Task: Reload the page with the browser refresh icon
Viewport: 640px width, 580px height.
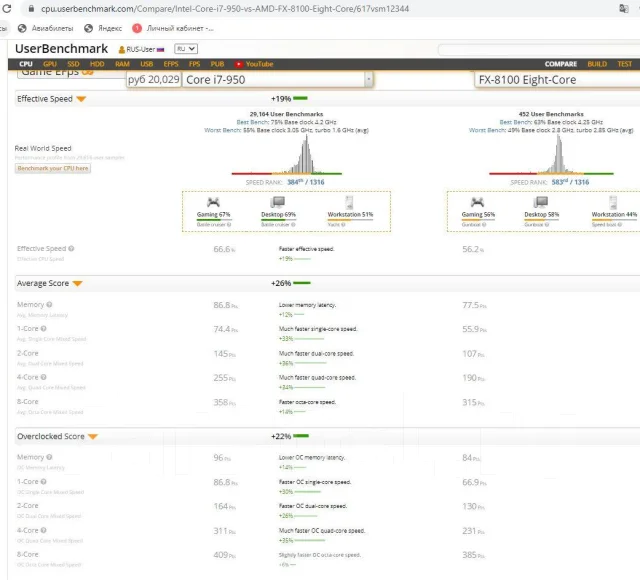Action: coord(6,8)
